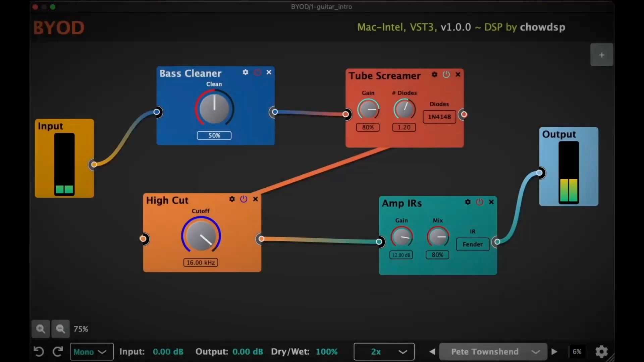Open the Tube Screamer settings gear
The height and width of the screenshot is (362, 644).
click(434, 74)
